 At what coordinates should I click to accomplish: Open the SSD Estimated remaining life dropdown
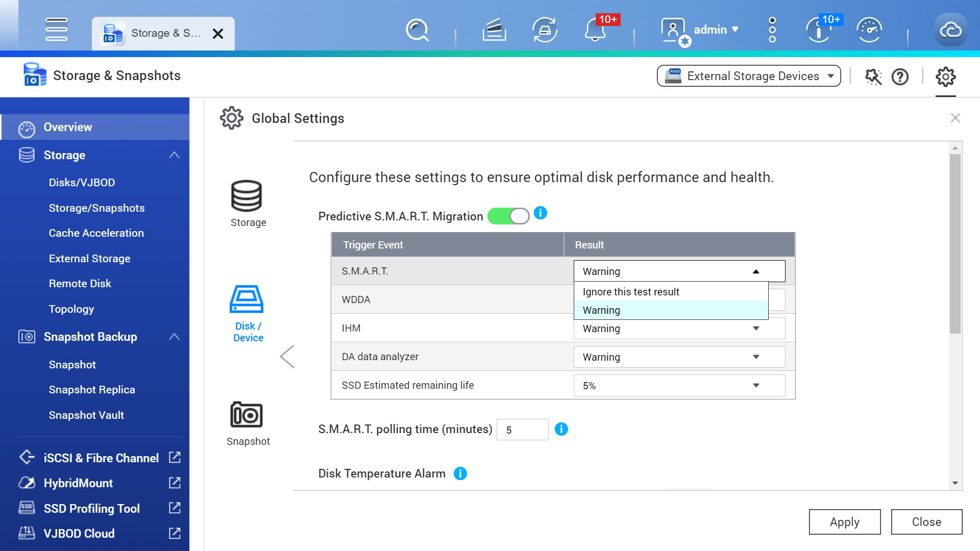pyautogui.click(x=679, y=386)
